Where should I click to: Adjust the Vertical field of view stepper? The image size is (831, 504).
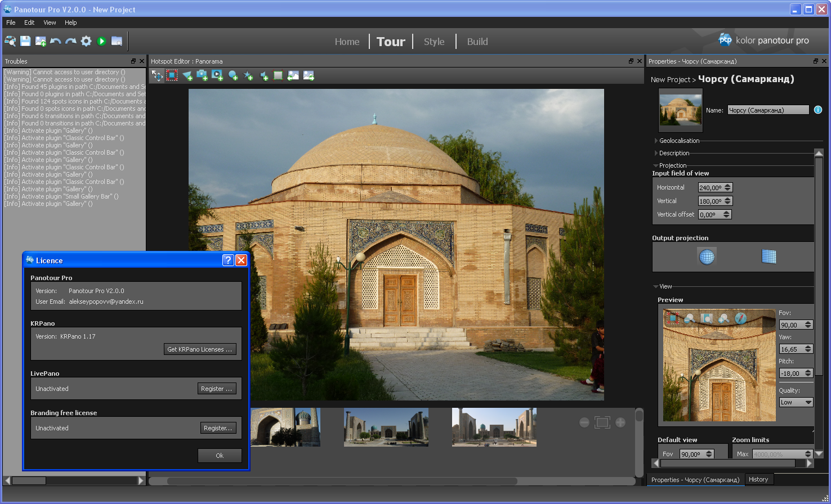coord(728,201)
